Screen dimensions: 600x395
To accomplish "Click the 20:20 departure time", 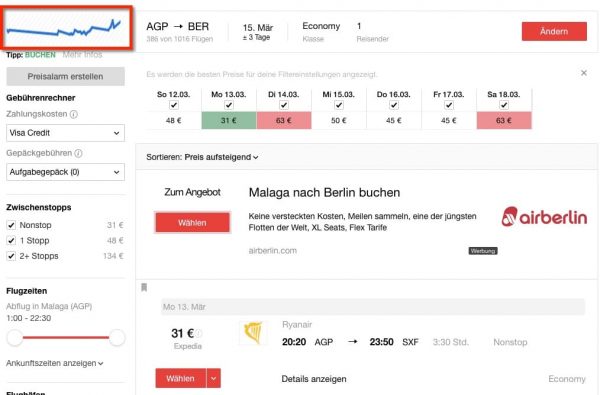I will point(294,342).
